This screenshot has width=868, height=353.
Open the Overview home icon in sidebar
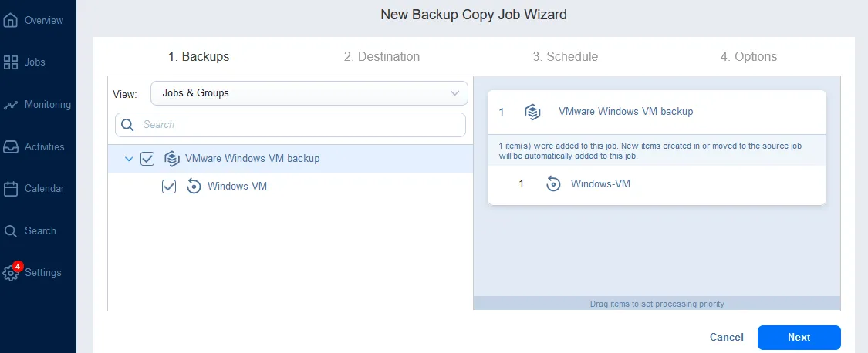tap(11, 20)
